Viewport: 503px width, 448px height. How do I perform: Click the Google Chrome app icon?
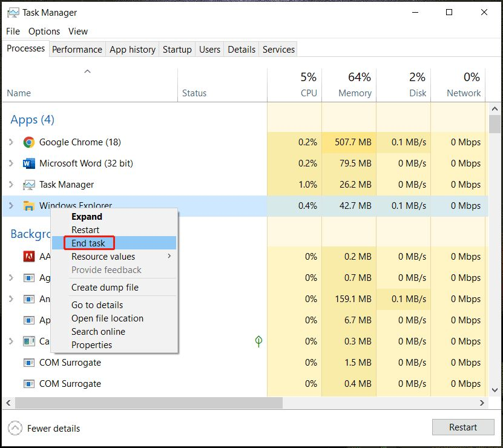[29, 142]
